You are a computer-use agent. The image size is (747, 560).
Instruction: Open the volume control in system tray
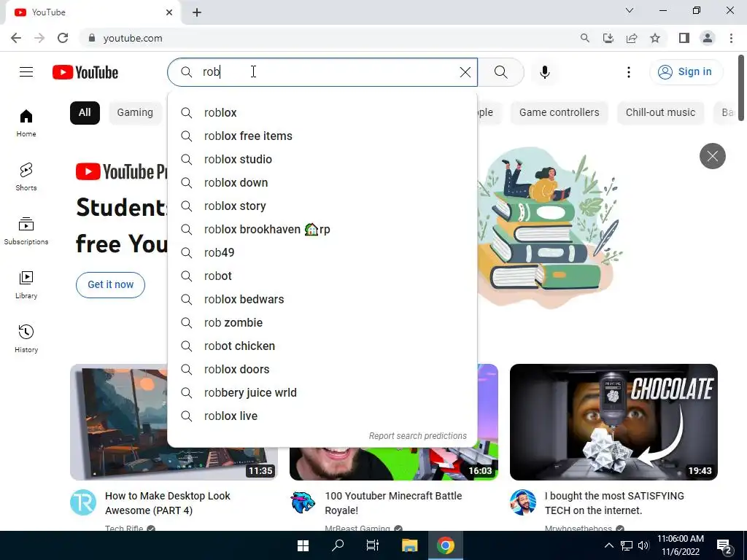tap(643, 545)
